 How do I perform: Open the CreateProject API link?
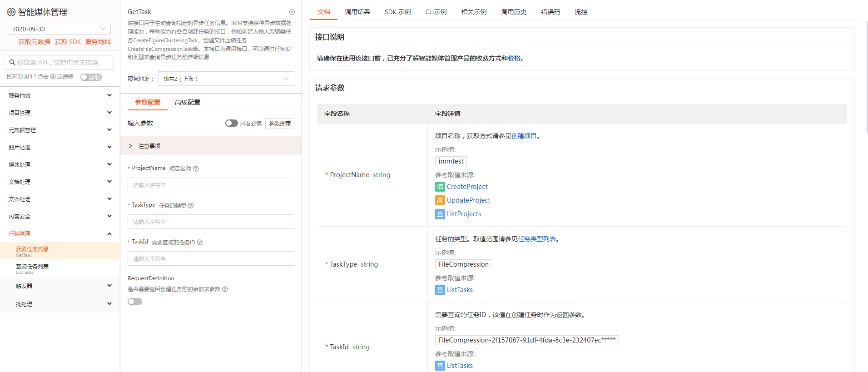(x=467, y=187)
